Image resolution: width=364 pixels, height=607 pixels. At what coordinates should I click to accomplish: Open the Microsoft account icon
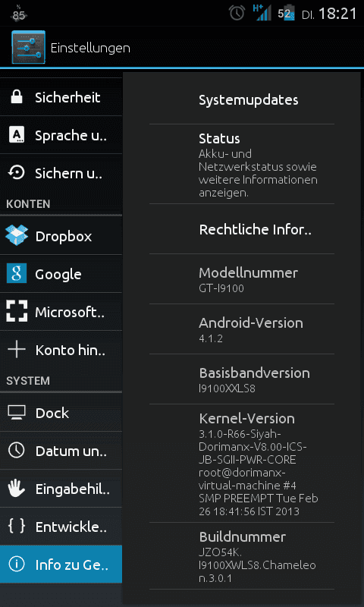[17, 312]
